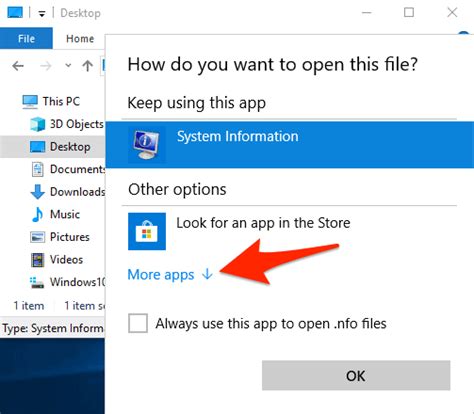Click the Windows10 drive icon
Screen dimensions: 474x414
click(37, 283)
